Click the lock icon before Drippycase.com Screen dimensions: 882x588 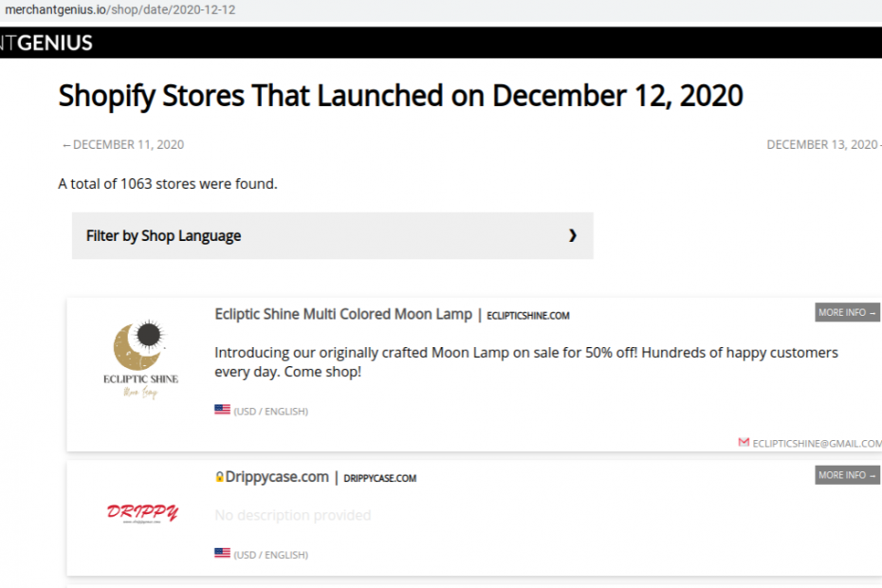point(219,477)
